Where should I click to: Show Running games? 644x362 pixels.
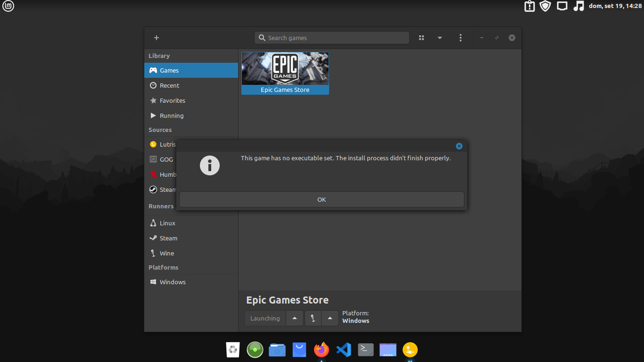pos(191,115)
